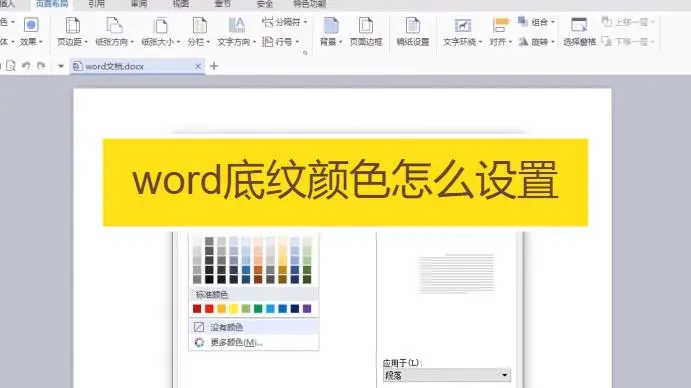Open the page setup dialog launcher
Screen dimensions: 691x388
coord(305,53)
